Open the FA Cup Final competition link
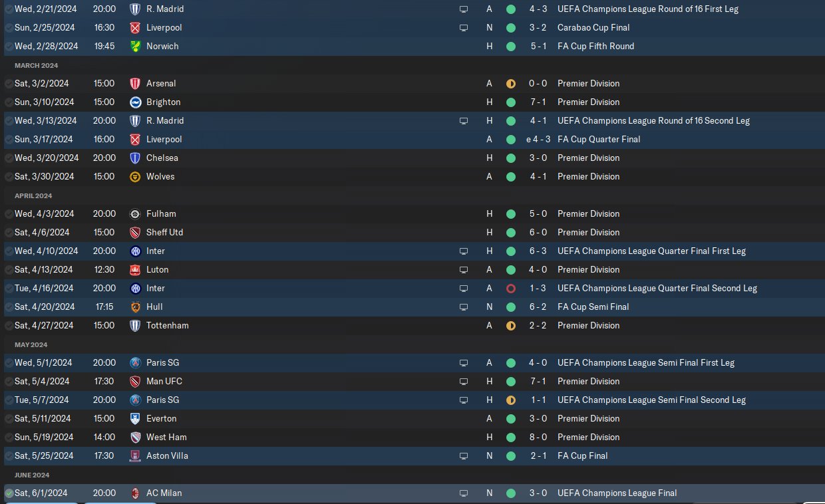825x504 pixels. (x=583, y=455)
